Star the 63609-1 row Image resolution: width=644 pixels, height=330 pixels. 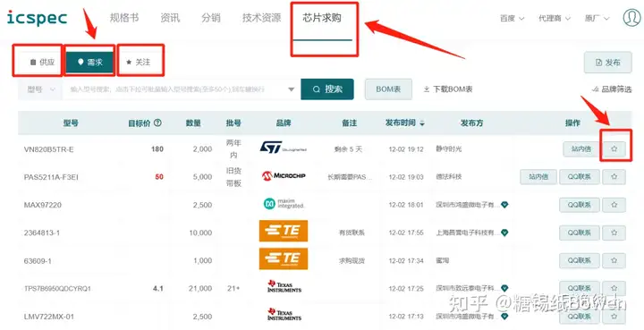(614, 260)
